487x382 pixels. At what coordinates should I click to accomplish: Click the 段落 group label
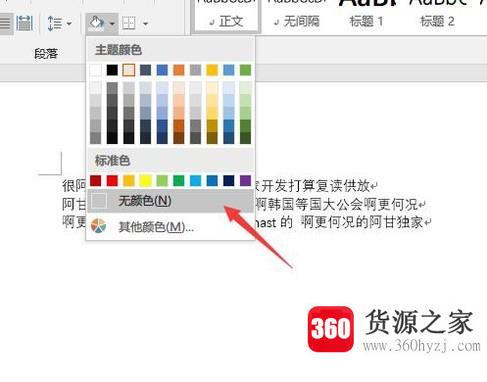click(x=46, y=54)
